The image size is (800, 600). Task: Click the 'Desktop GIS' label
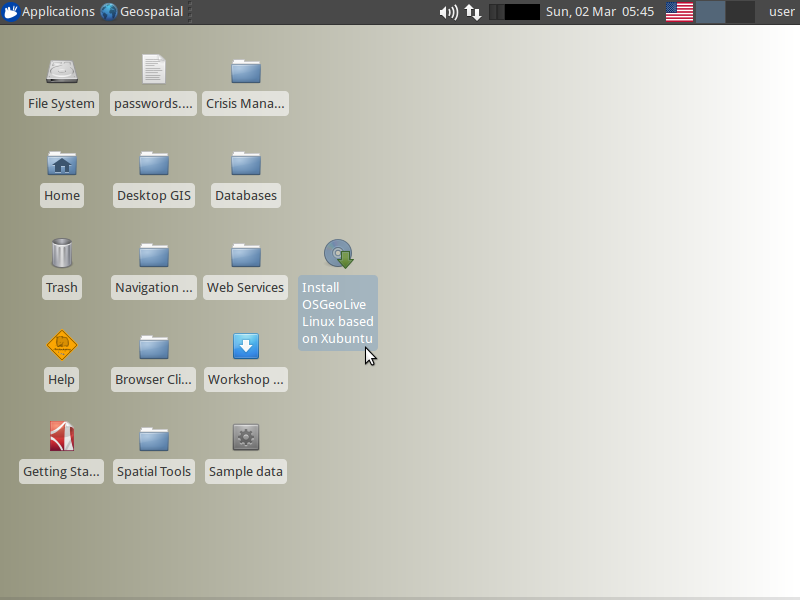(154, 195)
